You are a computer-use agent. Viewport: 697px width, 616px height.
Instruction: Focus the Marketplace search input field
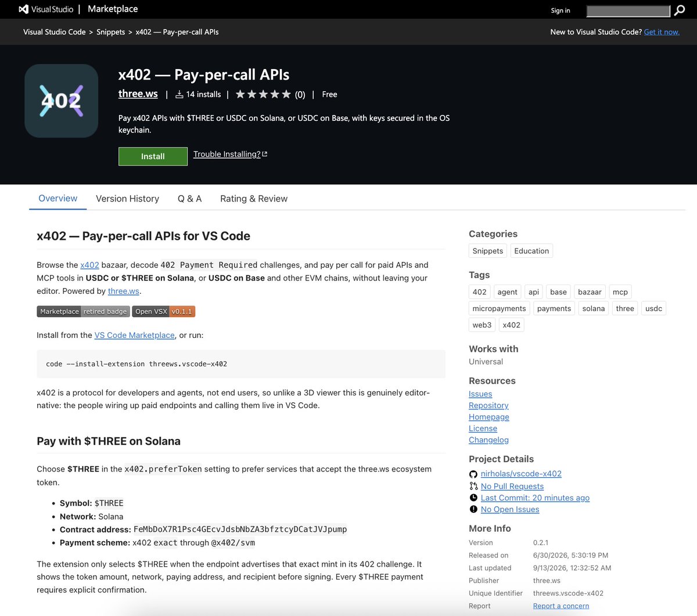[x=628, y=11]
